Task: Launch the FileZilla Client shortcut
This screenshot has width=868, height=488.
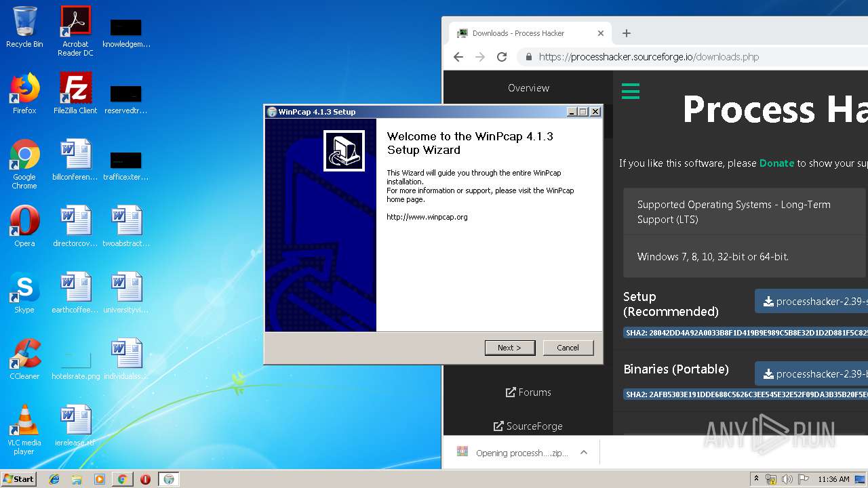Action: click(x=75, y=94)
